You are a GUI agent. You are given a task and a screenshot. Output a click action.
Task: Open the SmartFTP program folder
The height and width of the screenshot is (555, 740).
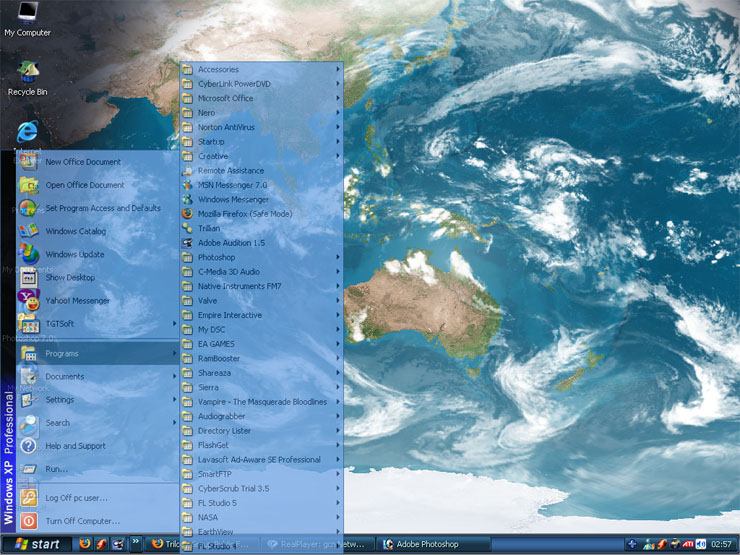point(261,474)
